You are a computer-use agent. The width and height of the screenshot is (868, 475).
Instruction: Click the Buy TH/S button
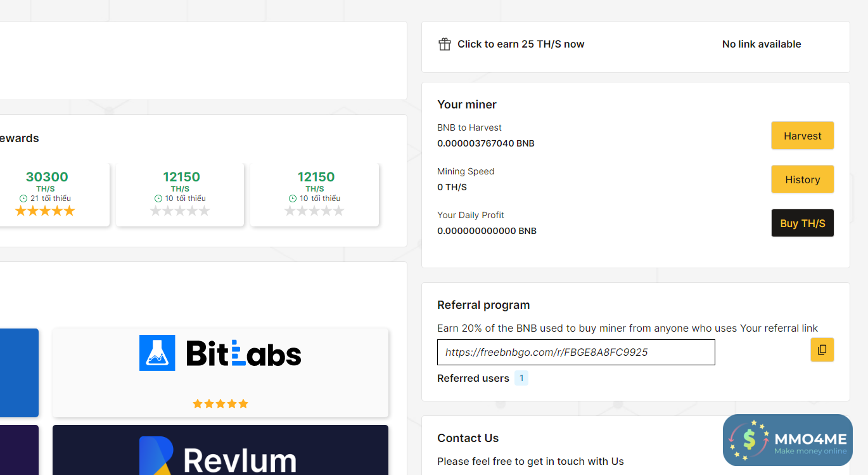[802, 223]
